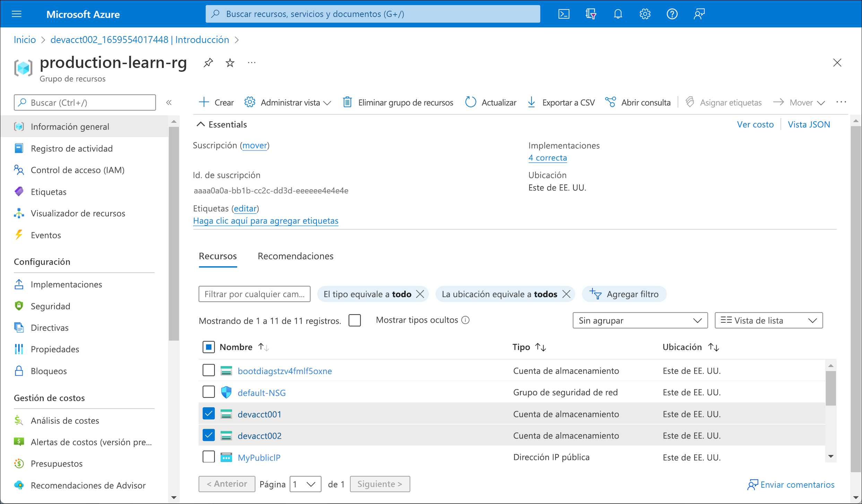Screen dimensions: 862x504
Task: Open the Administrar vista dropdown
Action: click(x=288, y=103)
